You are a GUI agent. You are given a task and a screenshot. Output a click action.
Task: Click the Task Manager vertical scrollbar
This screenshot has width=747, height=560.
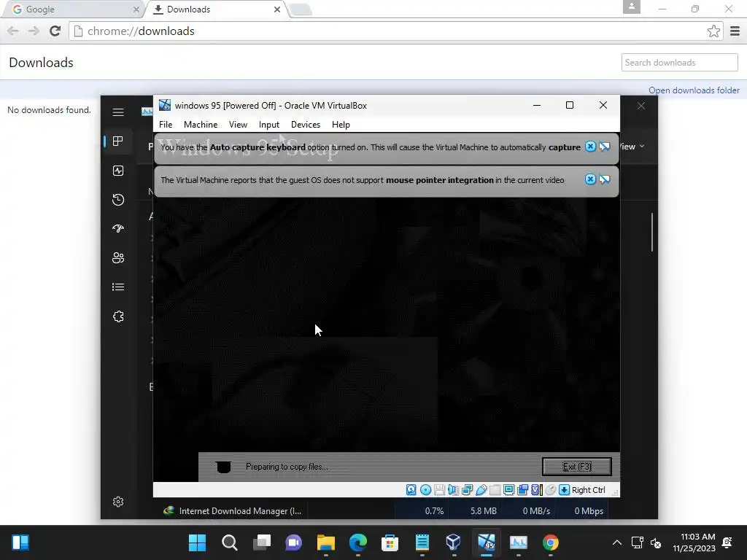(x=651, y=233)
